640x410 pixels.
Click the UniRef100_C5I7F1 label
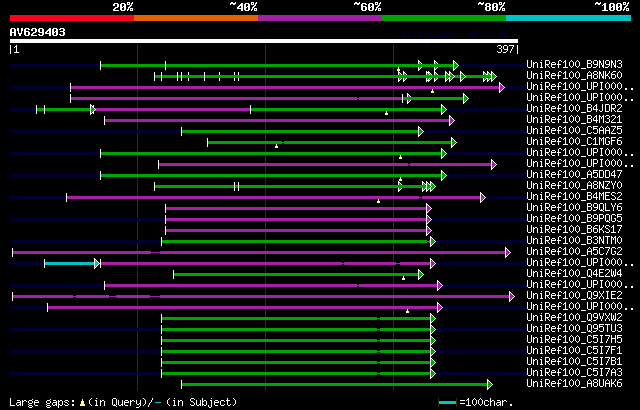click(x=574, y=351)
